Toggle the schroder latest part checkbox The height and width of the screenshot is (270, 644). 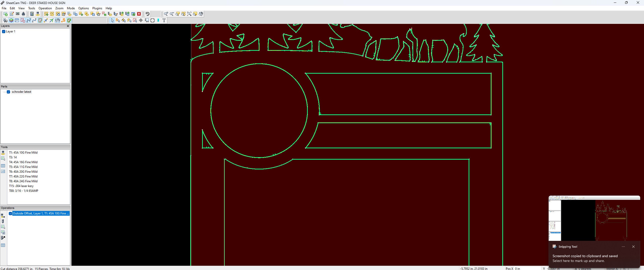click(9, 92)
